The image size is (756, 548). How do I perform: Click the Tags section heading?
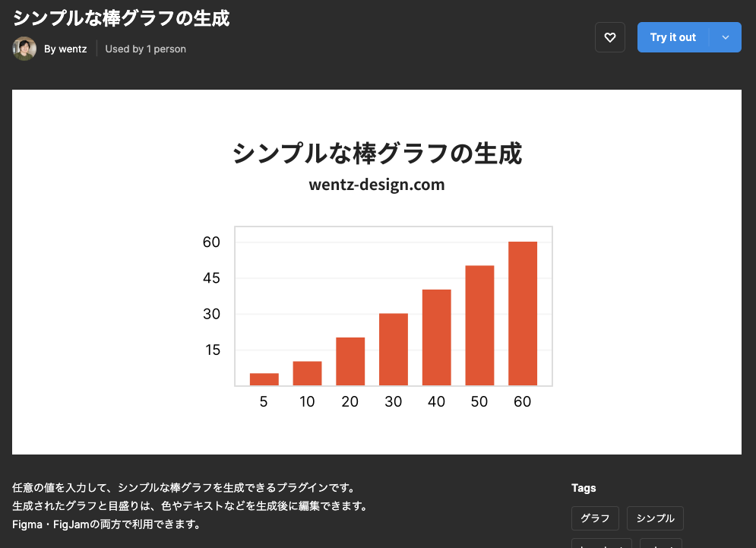coord(584,488)
